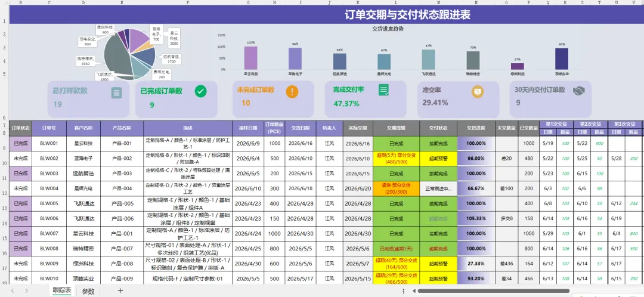Viewport: 644px width, 297px height.
Task: Select order number cell BLW009
Action: [x=49, y=264]
